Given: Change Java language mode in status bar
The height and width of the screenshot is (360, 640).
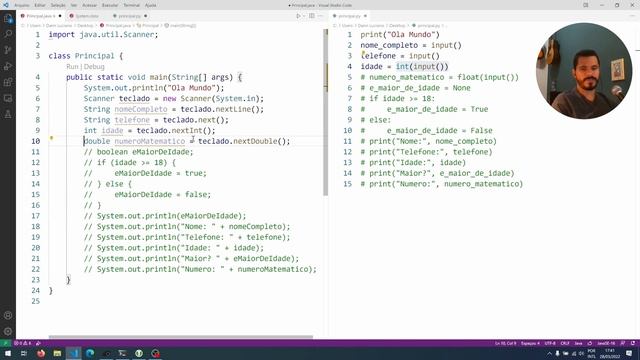Looking at the screenshot, I should pos(578,343).
